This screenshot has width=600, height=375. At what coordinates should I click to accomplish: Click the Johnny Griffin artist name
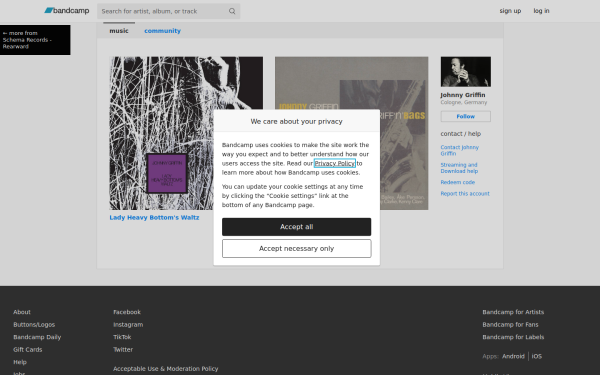click(x=463, y=95)
